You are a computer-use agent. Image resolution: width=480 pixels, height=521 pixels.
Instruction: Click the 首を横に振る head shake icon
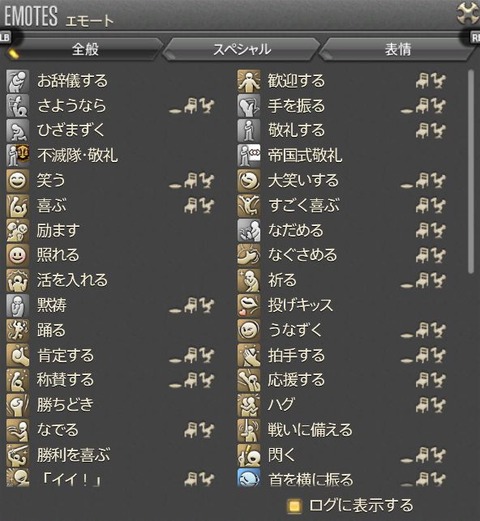tap(249, 478)
